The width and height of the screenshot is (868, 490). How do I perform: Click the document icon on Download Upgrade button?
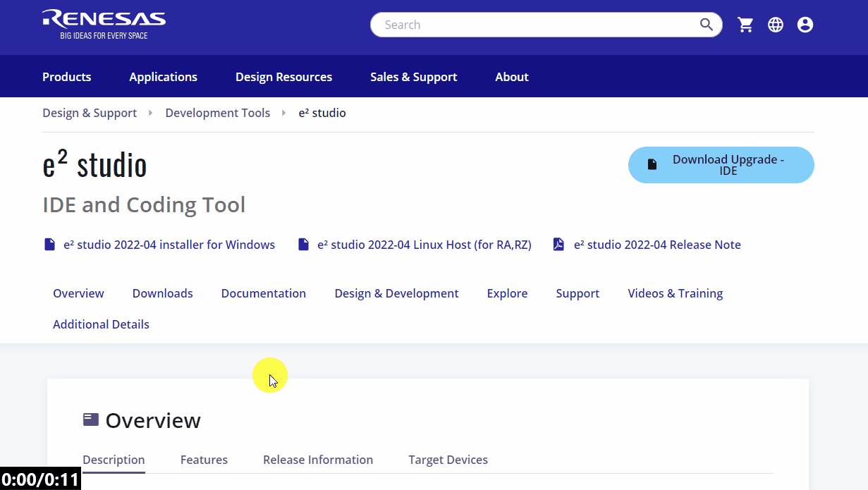(x=651, y=162)
